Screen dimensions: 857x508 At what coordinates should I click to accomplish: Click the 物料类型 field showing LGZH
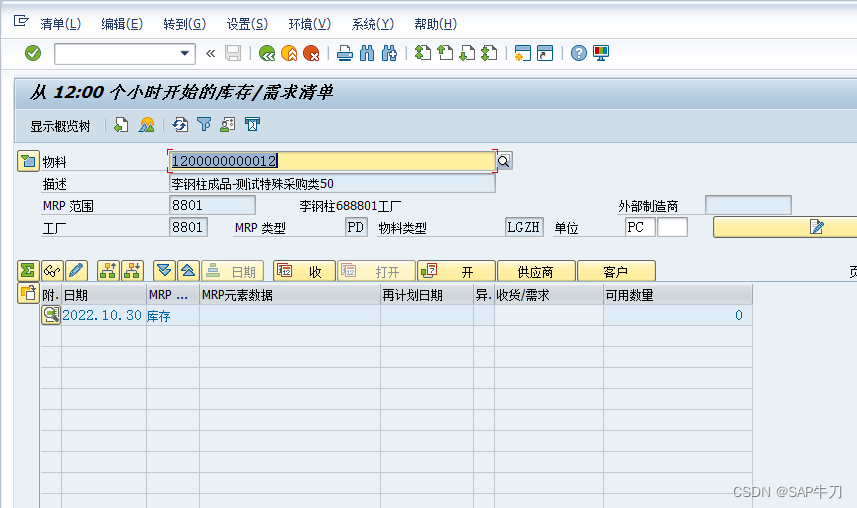click(x=524, y=227)
